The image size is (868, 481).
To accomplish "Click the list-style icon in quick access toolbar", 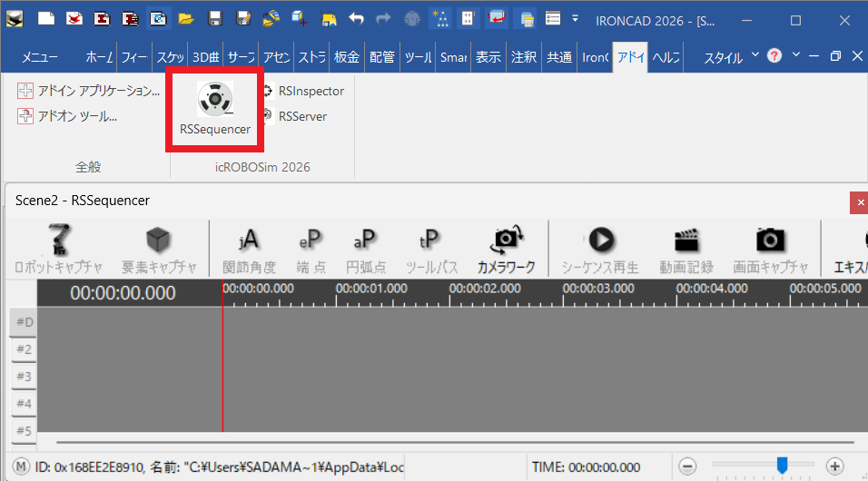I will click(x=552, y=19).
